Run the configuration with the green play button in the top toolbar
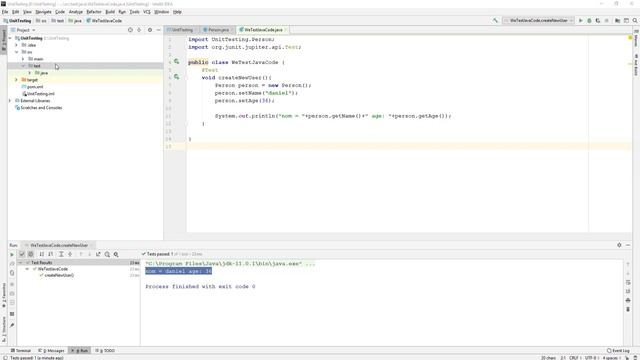Screen dimensions: 640x360 [x=580, y=20]
